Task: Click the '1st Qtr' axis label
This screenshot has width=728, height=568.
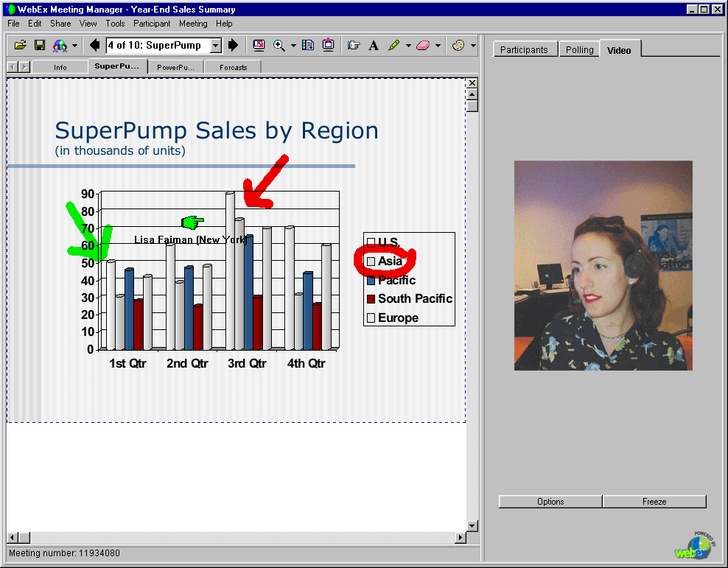Action: [127, 363]
